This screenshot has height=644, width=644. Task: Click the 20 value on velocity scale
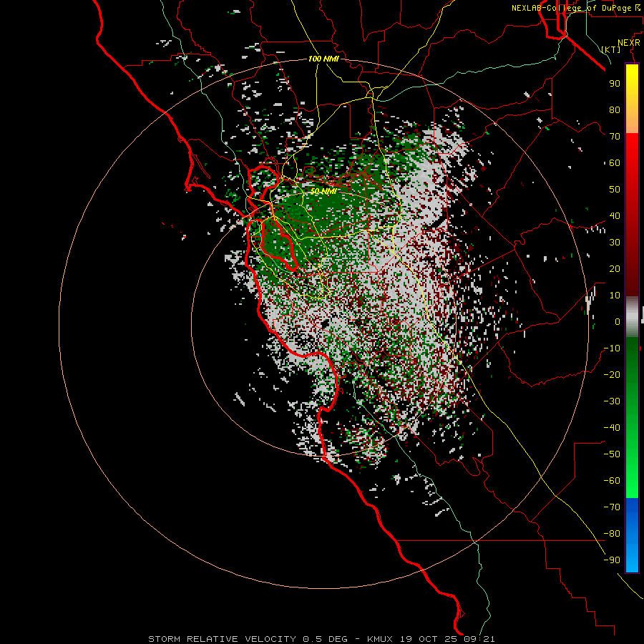click(x=615, y=268)
